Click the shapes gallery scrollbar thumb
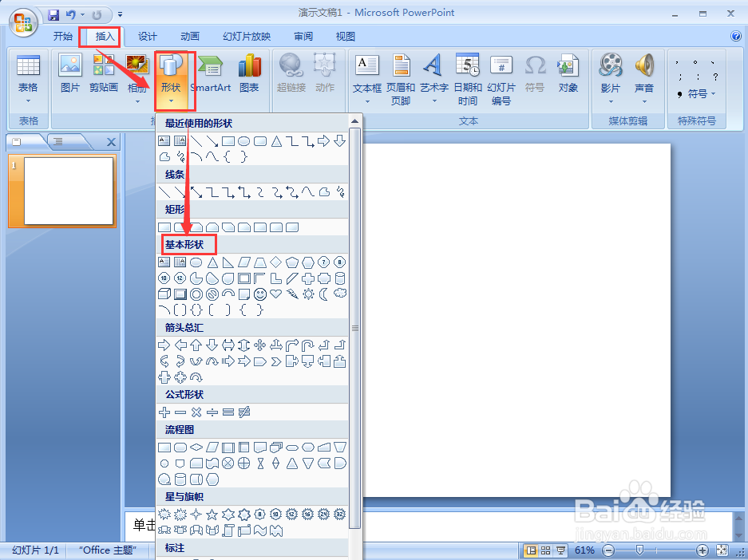Viewport: 748px width, 560px height. (x=355, y=328)
